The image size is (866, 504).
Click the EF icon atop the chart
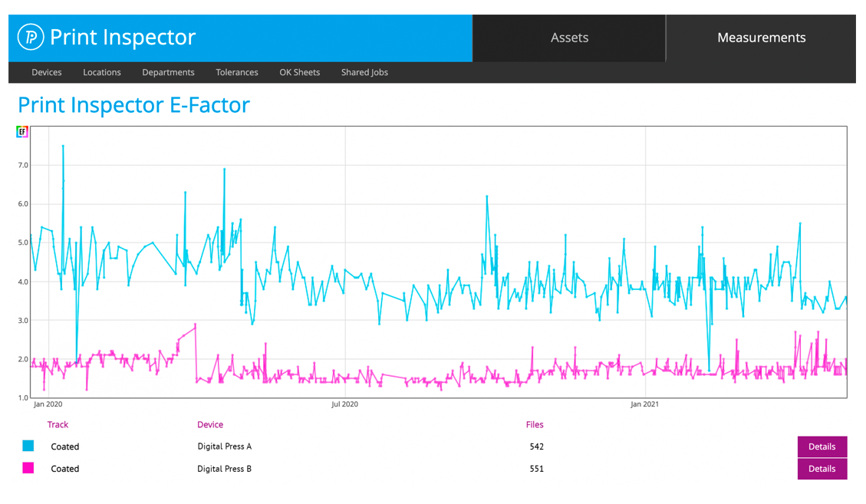23,132
